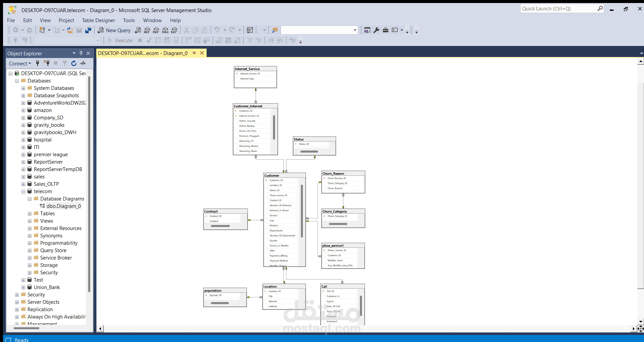The height and width of the screenshot is (342, 644).
Task: Select the phoe_service1 table header
Action: (343, 245)
